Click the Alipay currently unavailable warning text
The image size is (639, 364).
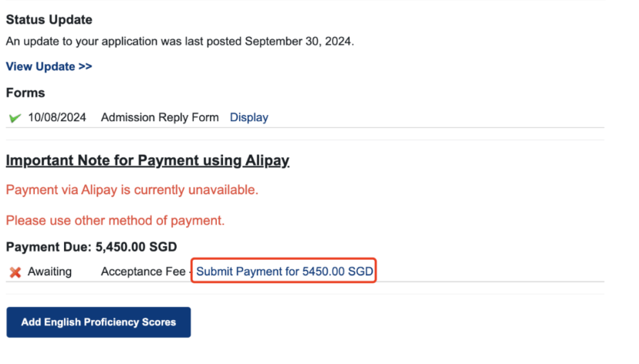click(132, 189)
